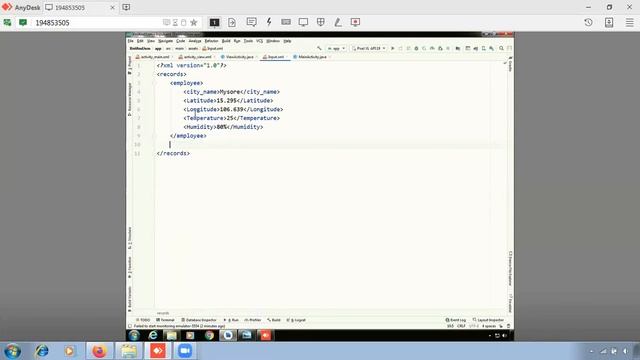Select AnyDesk monitor 1 button

(x=214, y=22)
